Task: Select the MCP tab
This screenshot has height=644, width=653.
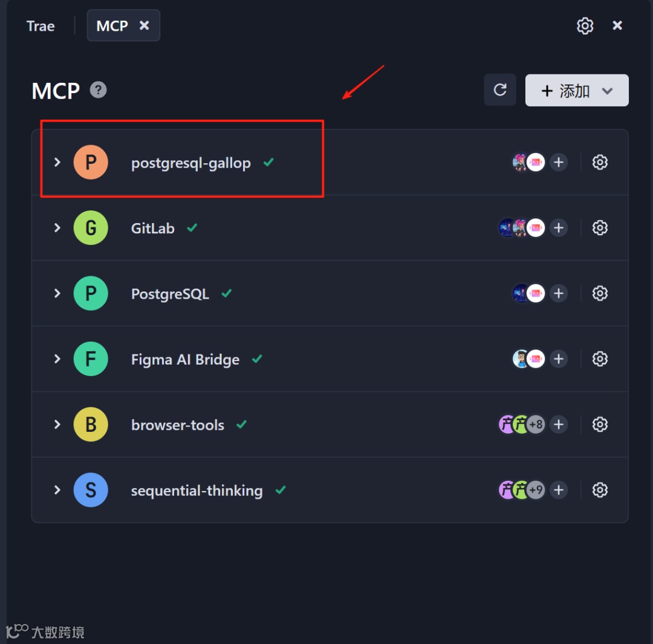Action: tap(112, 26)
